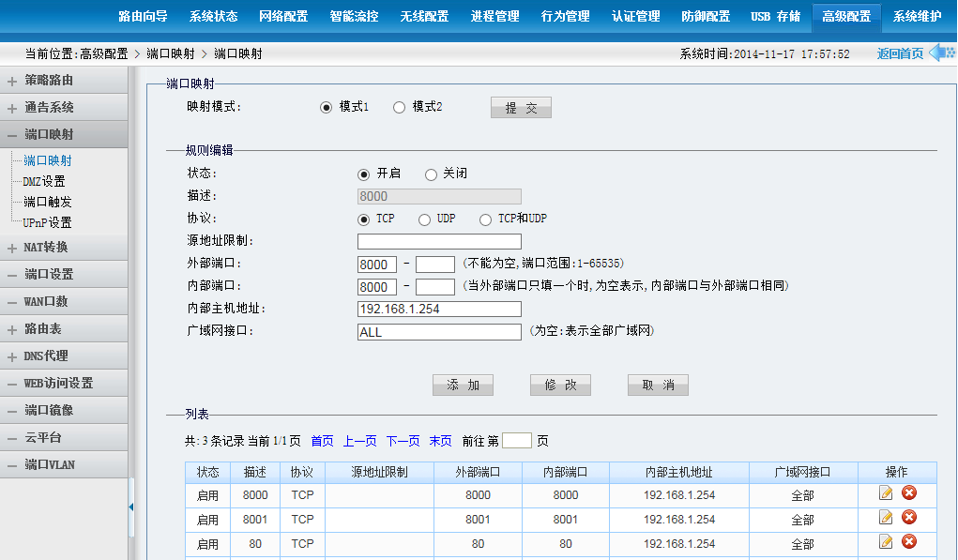Select mapping mode 模式2

pos(399,108)
